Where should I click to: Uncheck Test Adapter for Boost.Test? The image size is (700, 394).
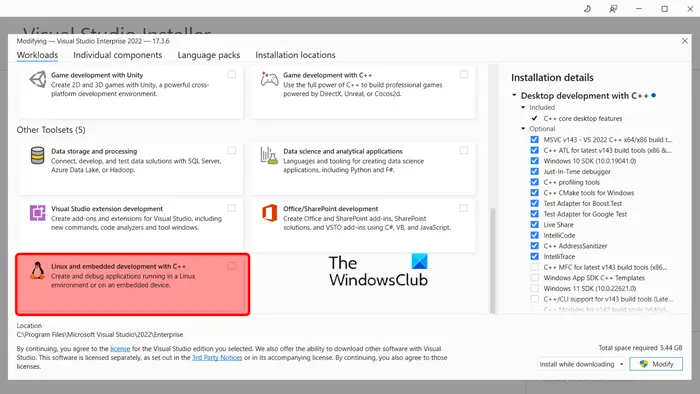(534, 203)
